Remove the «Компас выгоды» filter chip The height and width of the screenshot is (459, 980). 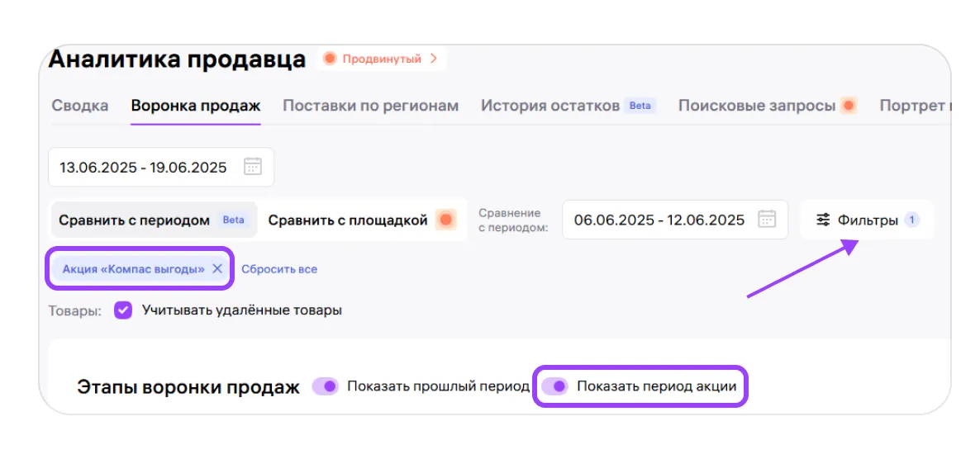pos(217,268)
